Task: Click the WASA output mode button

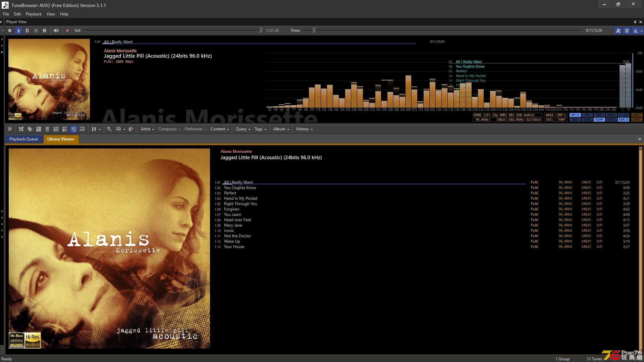Action: click(549, 115)
